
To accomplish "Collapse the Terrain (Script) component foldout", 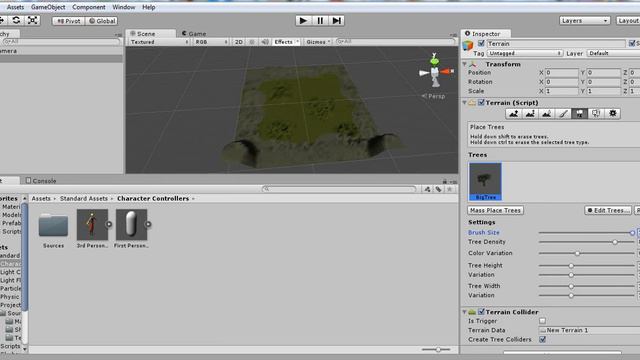I will coord(464,102).
